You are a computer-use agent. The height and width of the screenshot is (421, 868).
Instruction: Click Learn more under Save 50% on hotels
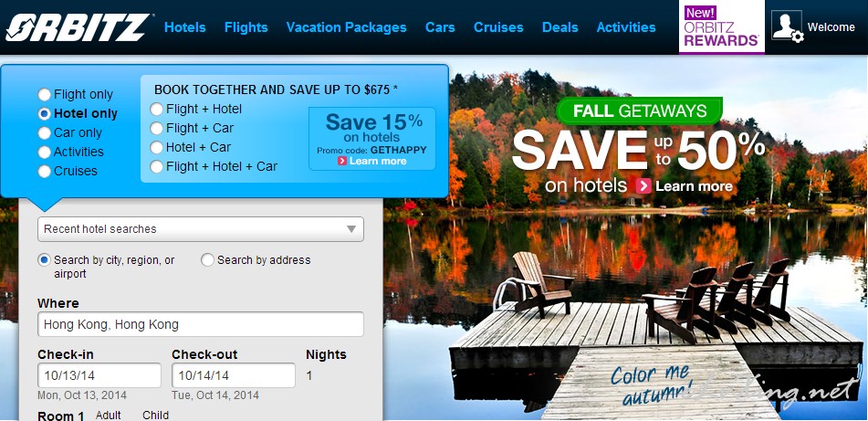694,186
